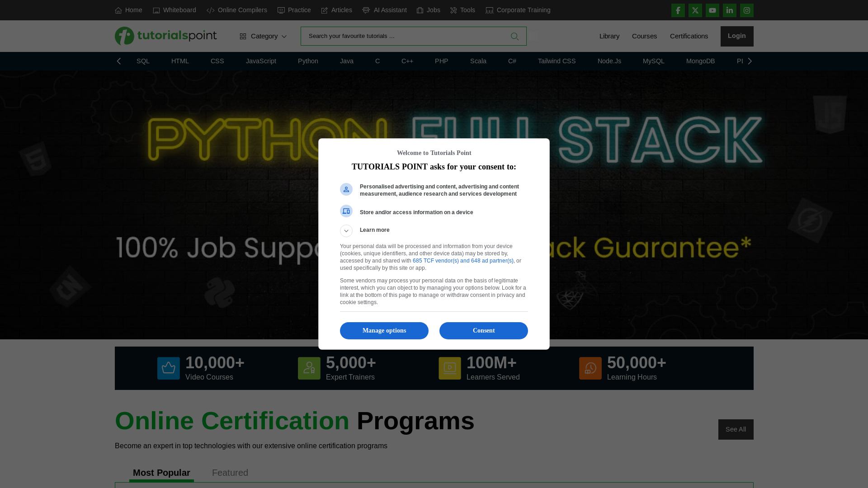Click the '10,000+' video courses text

pos(215,363)
